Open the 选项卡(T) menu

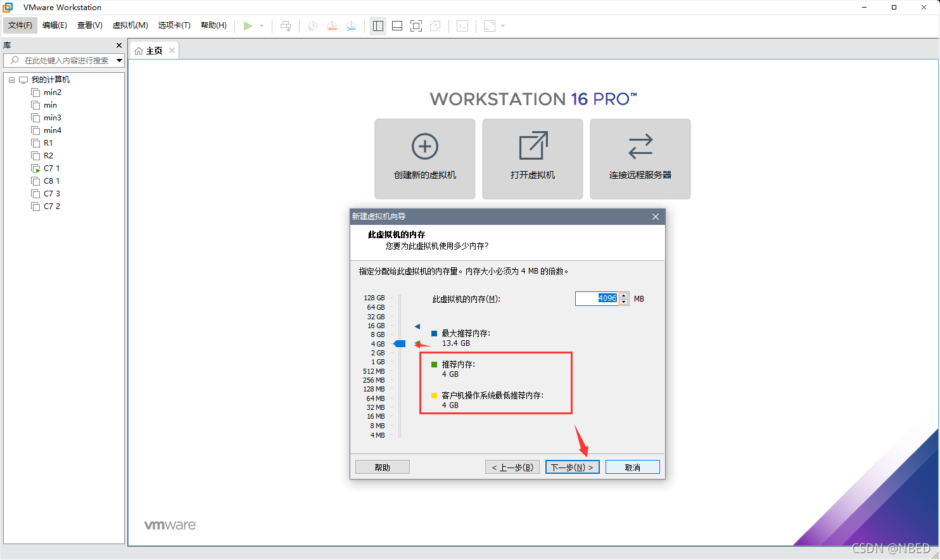click(174, 25)
